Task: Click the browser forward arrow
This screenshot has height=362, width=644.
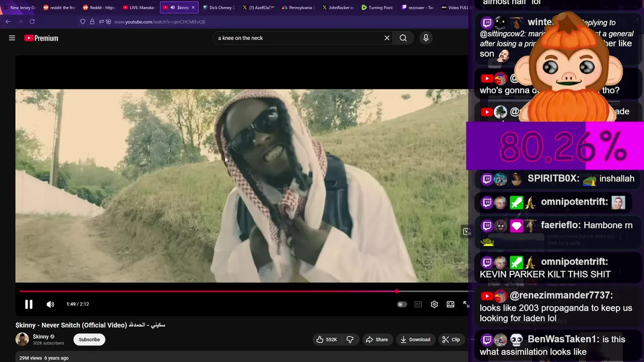Action: tap(20, 22)
